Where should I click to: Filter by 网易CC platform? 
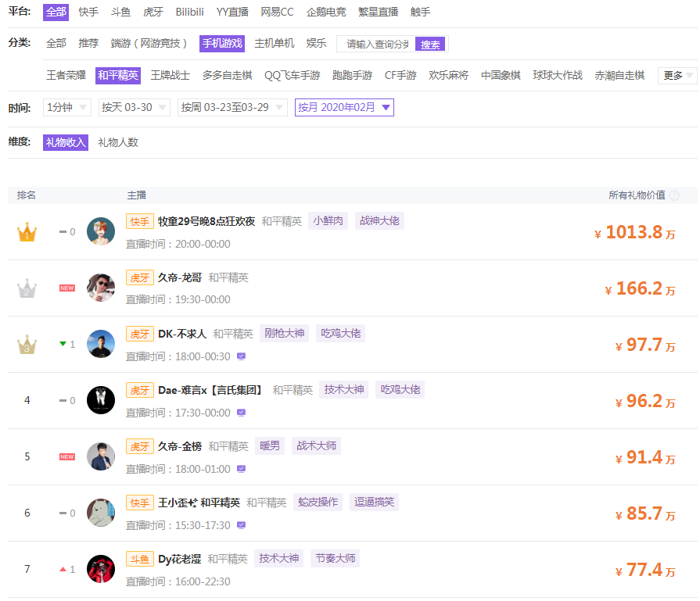coord(277,12)
